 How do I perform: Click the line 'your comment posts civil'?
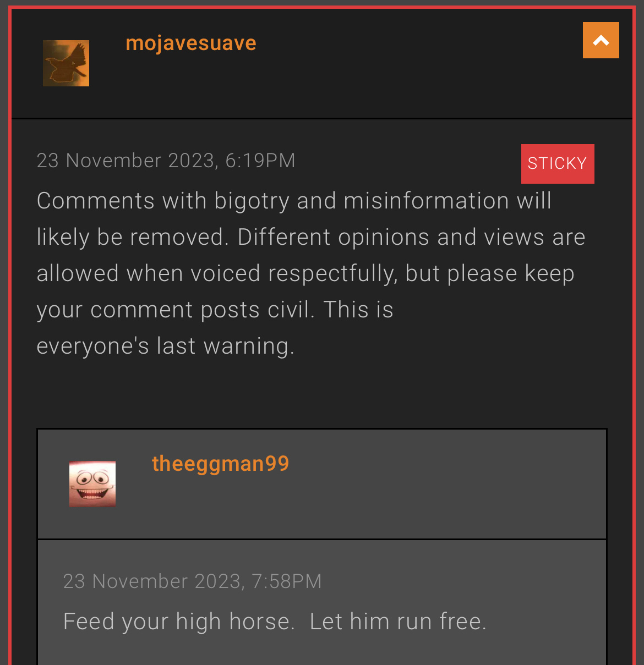(x=215, y=310)
